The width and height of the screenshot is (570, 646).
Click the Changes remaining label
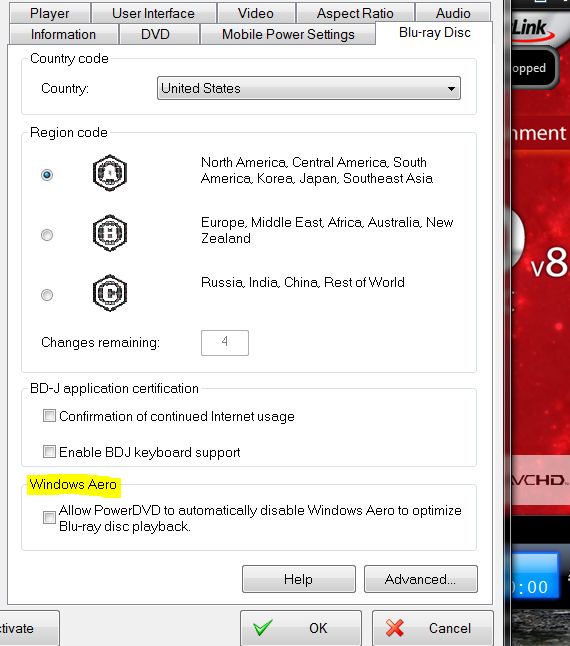100,342
